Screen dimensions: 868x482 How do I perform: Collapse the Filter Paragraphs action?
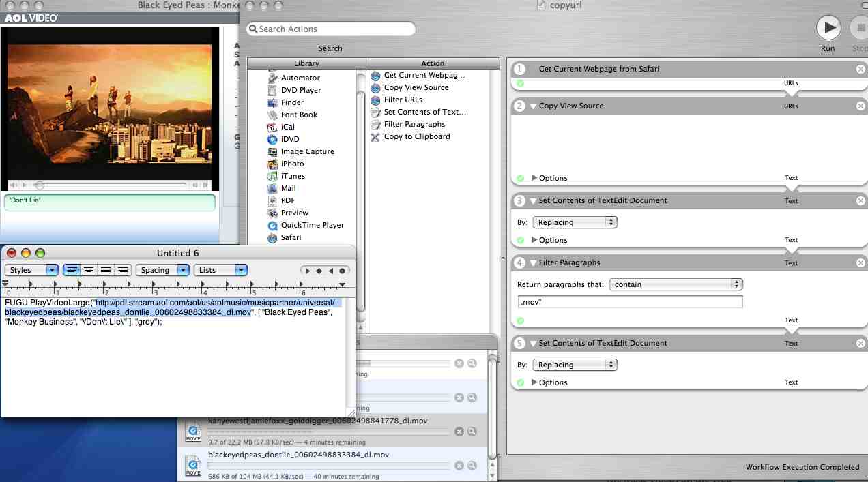[533, 262]
